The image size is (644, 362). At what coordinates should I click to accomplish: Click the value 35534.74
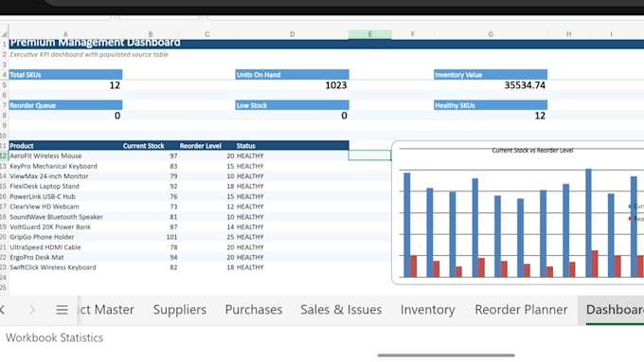coord(491,85)
